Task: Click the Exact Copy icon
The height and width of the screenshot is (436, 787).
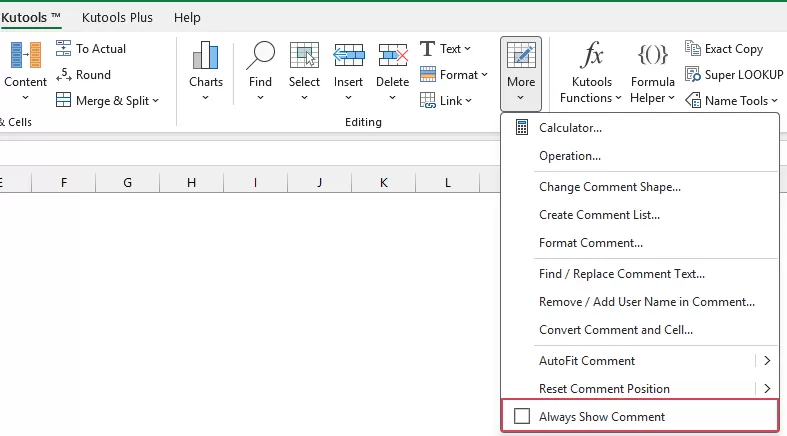Action: (693, 49)
